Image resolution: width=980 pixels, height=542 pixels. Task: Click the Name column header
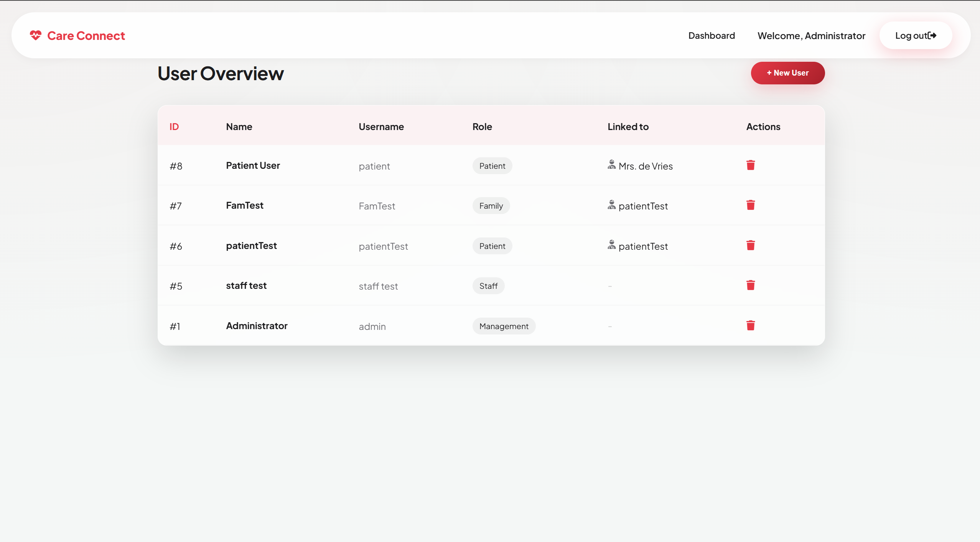(239, 127)
